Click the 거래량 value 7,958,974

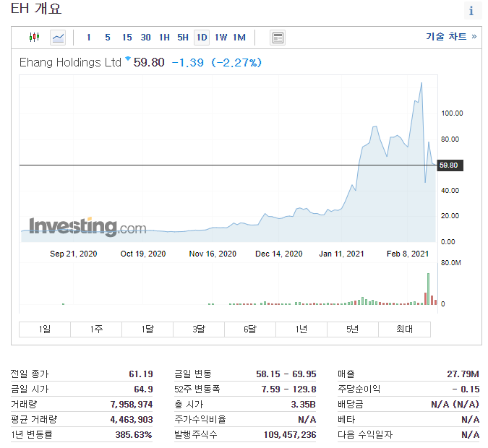[x=132, y=405]
